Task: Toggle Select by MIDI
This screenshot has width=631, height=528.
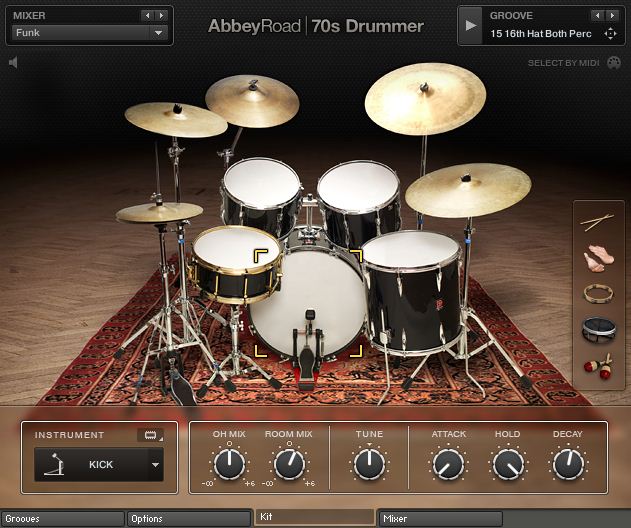Action: 574,63
